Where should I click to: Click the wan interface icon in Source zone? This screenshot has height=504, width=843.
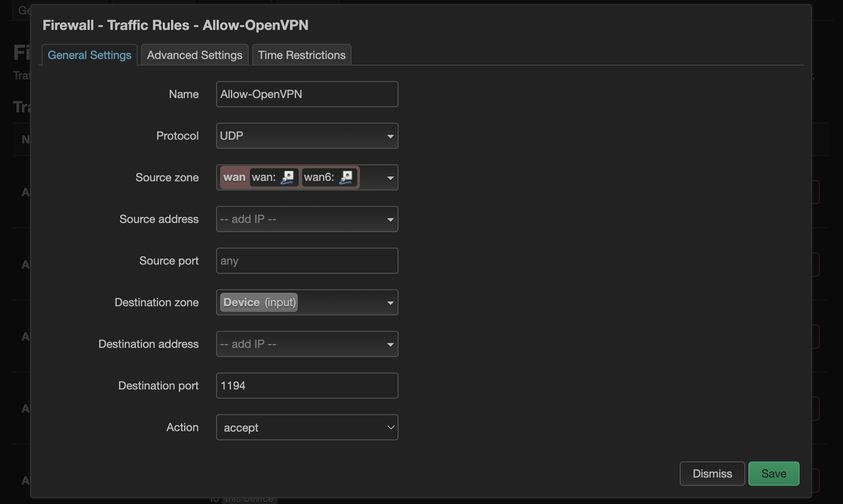tap(287, 177)
